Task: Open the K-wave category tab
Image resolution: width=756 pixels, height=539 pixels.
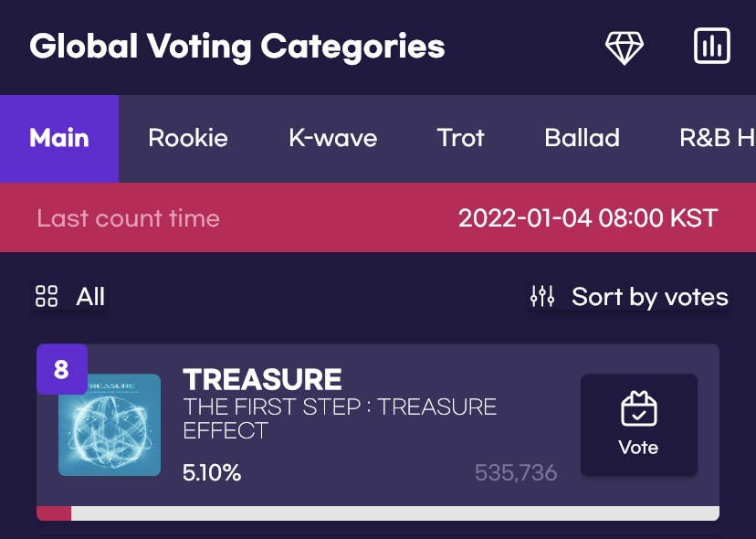Action: [333, 139]
